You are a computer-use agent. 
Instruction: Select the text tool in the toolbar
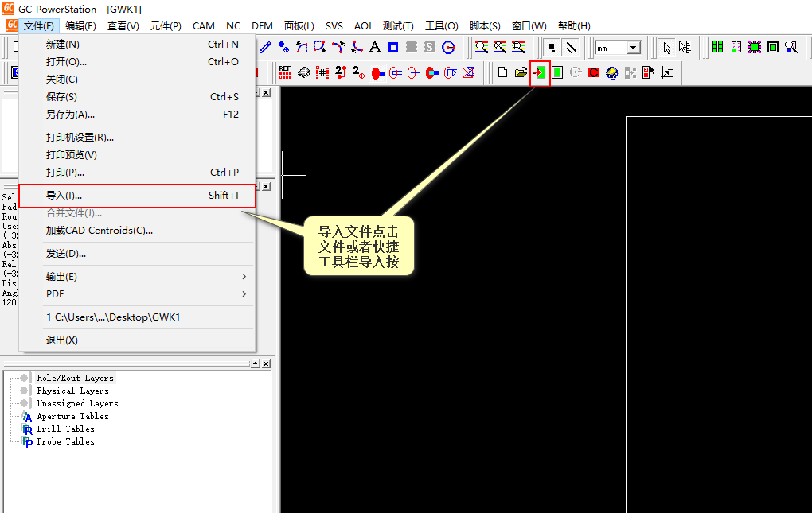tap(375, 48)
